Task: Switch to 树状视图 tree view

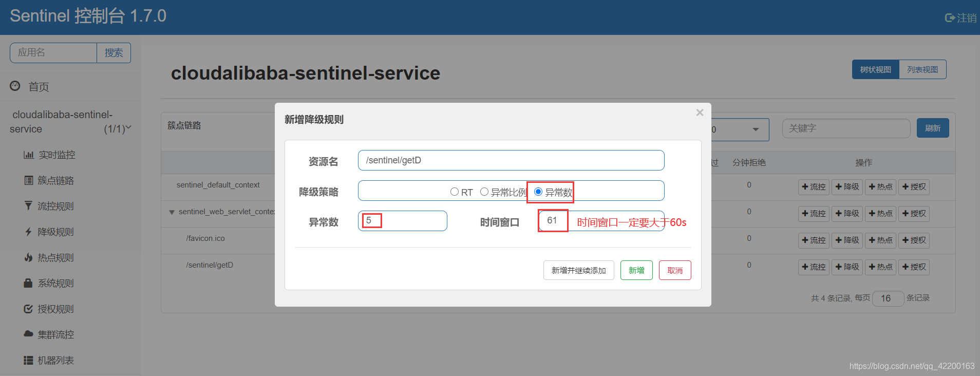Action: pos(875,69)
